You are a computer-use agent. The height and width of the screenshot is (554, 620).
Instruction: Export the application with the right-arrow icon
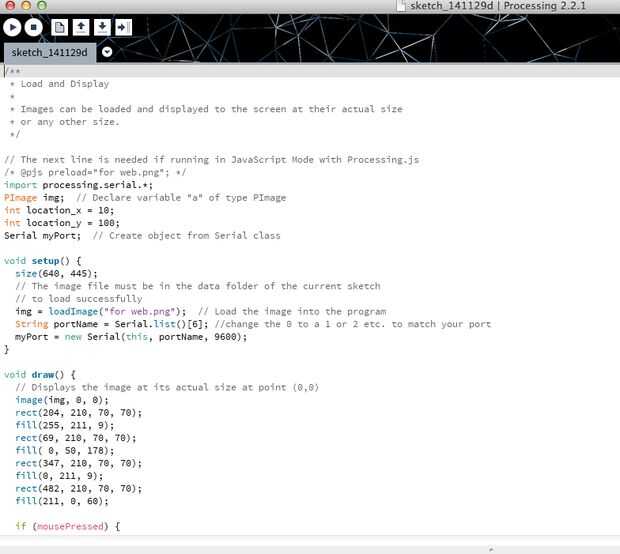point(123,27)
